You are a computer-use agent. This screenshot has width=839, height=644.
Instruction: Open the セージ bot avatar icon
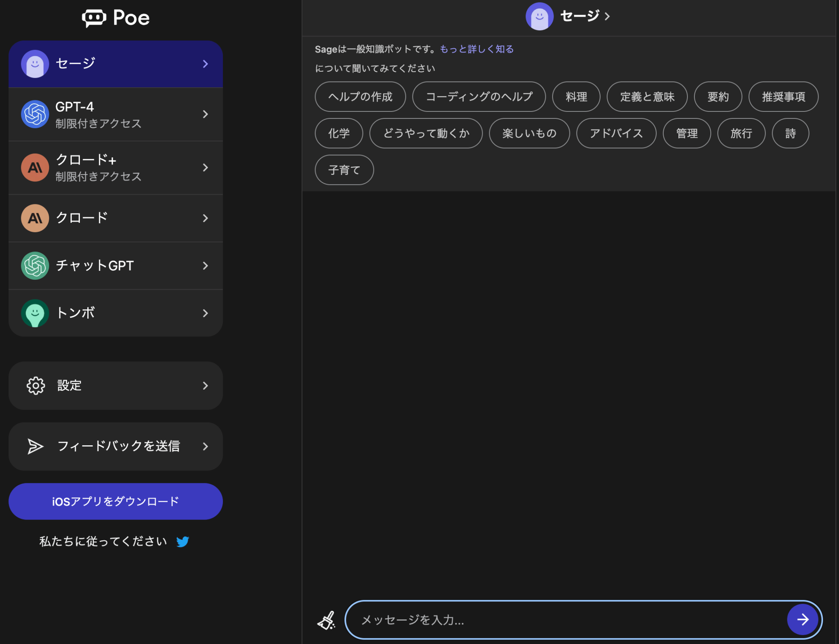[35, 63]
